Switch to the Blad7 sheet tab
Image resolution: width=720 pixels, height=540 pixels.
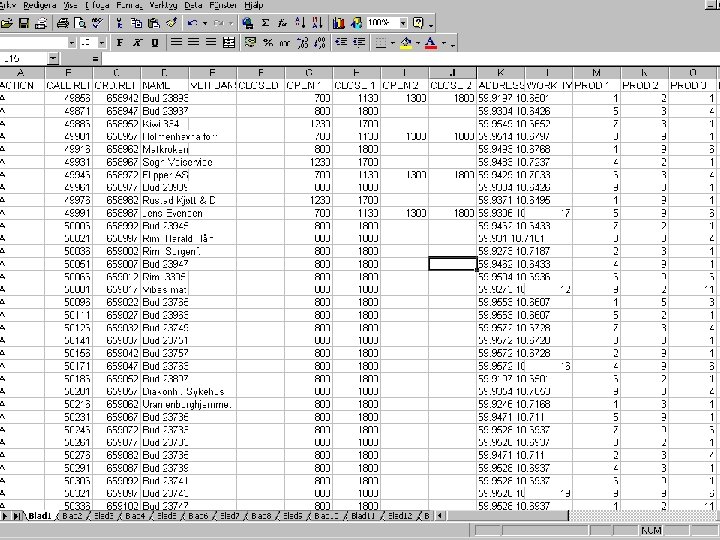click(x=230, y=516)
